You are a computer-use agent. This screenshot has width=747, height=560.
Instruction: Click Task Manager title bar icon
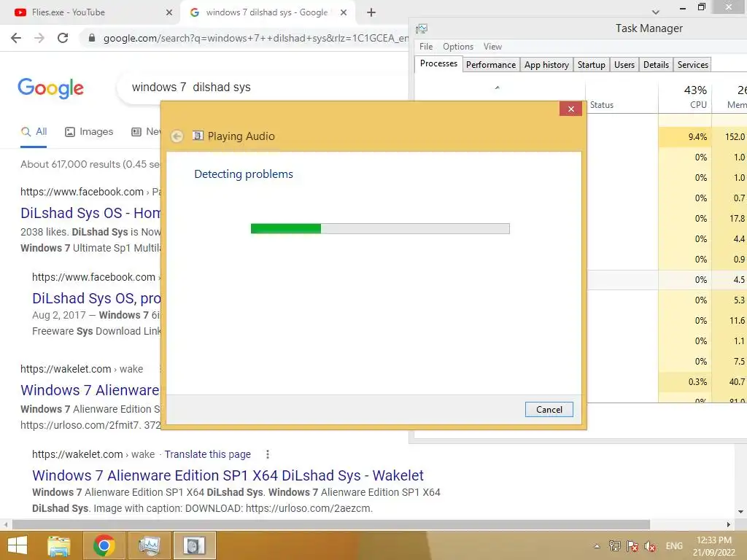(x=422, y=29)
